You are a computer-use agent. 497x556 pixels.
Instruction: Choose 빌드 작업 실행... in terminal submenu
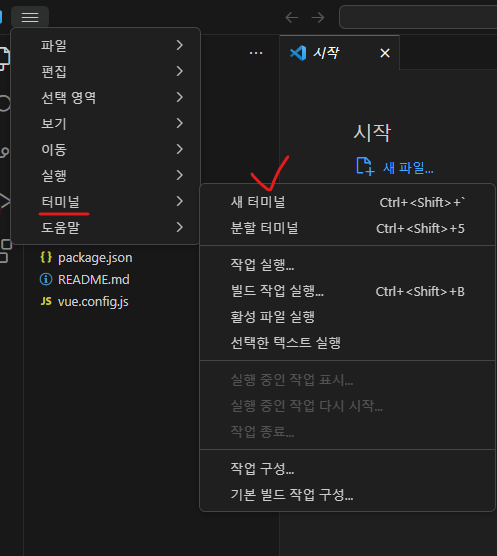tap(347, 291)
